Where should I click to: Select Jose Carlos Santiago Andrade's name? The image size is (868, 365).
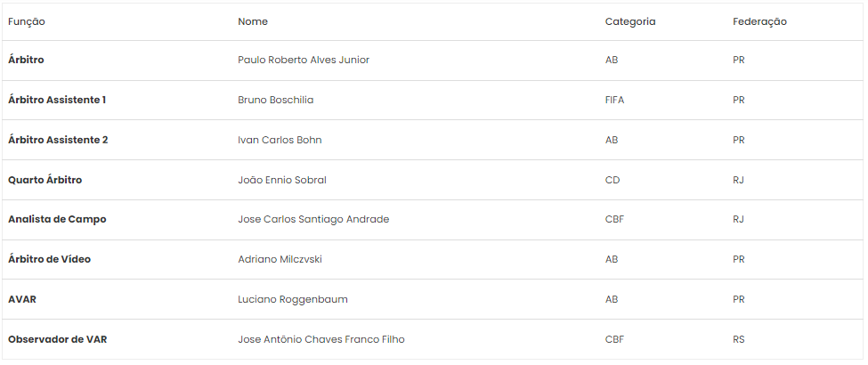[x=313, y=219]
